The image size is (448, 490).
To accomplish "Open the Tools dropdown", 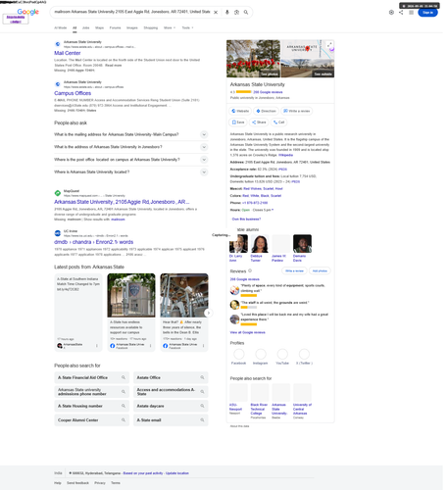I will (x=187, y=27).
